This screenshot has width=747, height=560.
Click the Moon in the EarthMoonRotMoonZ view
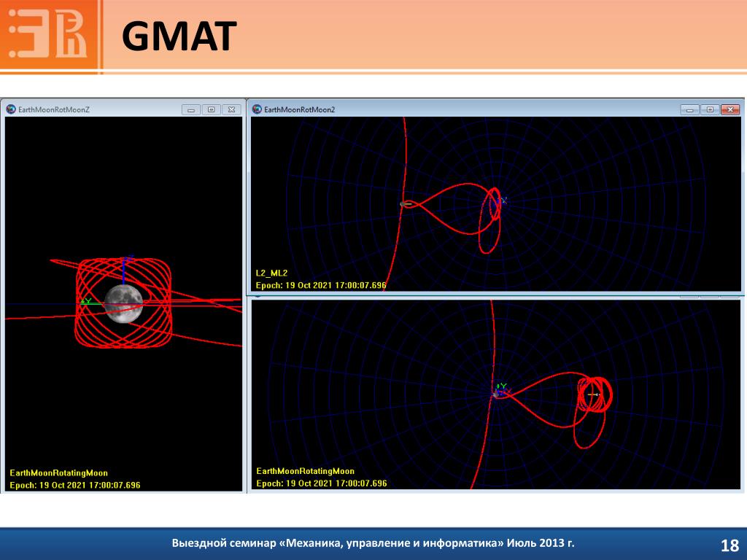point(123,304)
